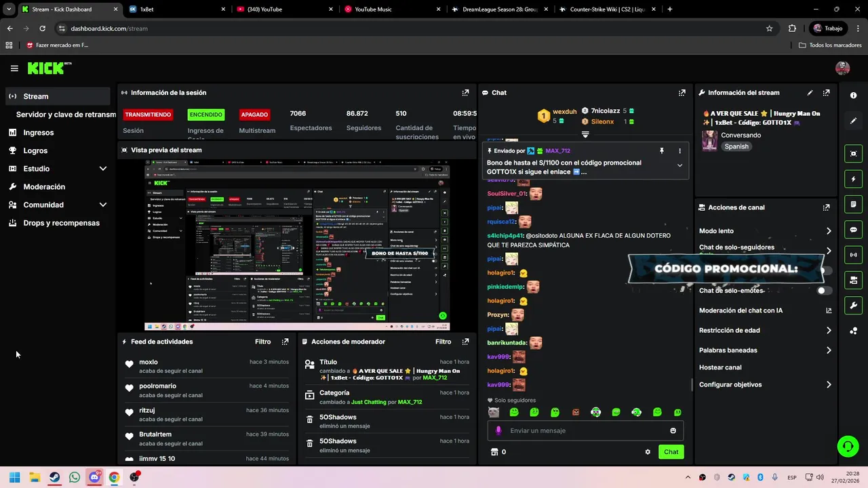The image size is (868, 488).
Task: Open Palabras baneadas options arrow
Action: 829,350
